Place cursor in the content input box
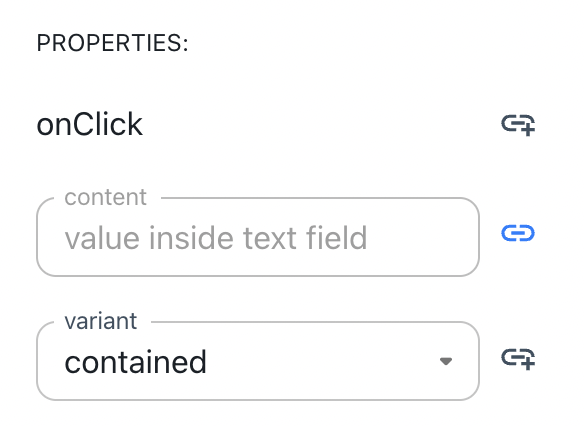584x426 pixels. click(x=258, y=237)
